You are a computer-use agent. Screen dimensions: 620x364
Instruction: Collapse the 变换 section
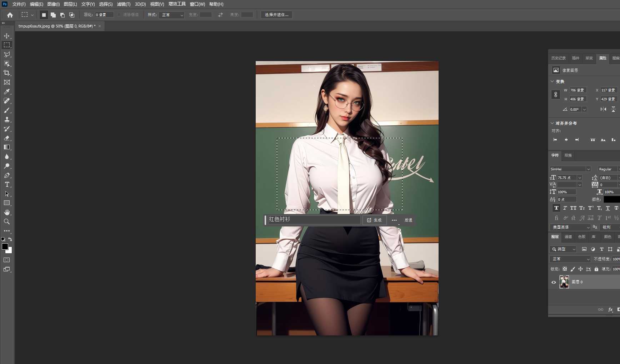point(552,81)
